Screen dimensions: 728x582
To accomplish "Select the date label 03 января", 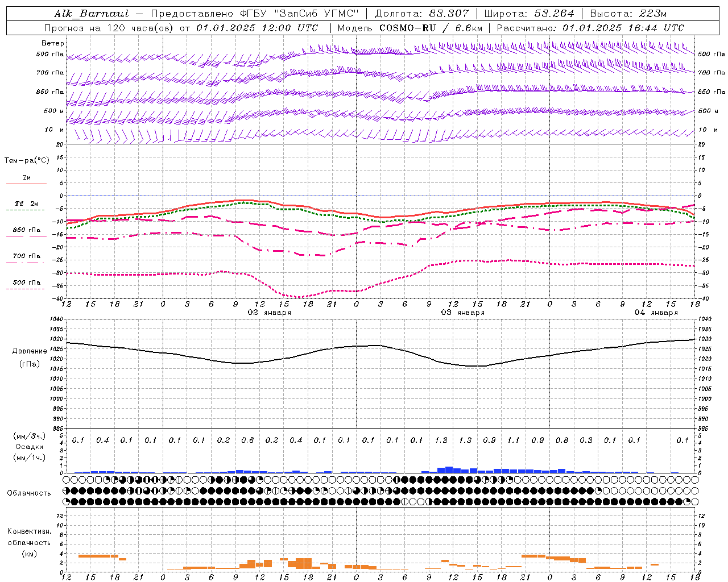I will pyautogui.click(x=463, y=313).
